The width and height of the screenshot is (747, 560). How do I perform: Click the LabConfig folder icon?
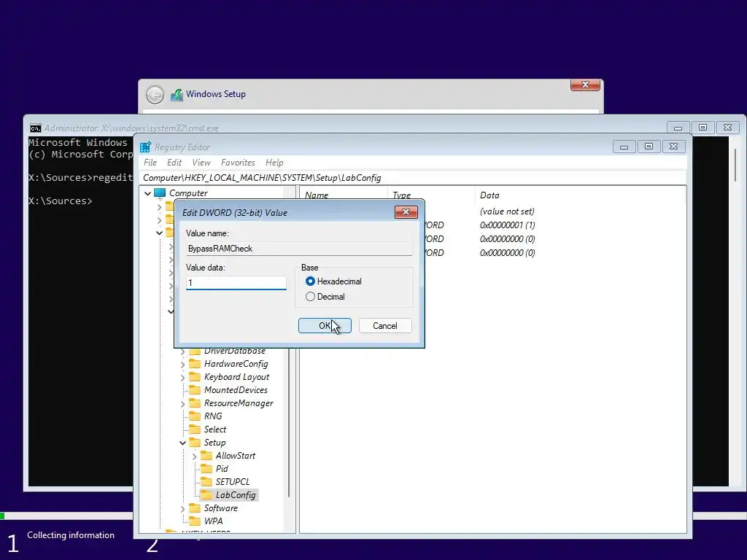tap(206, 495)
